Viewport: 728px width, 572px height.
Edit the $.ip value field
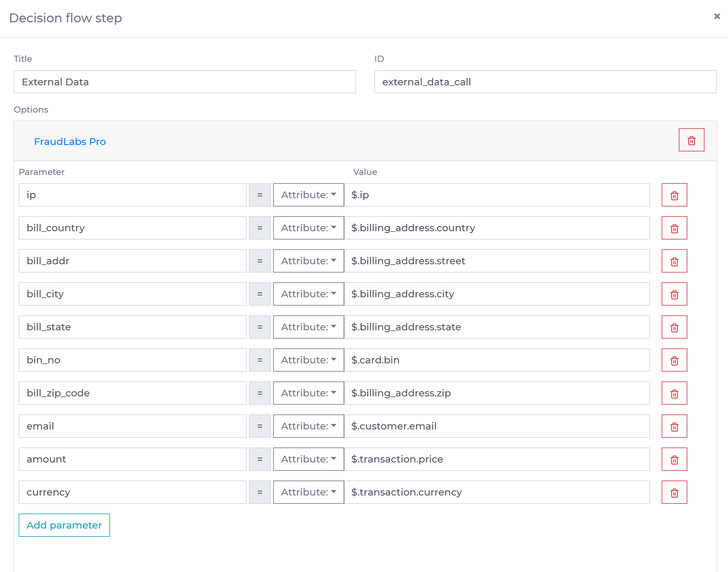497,195
